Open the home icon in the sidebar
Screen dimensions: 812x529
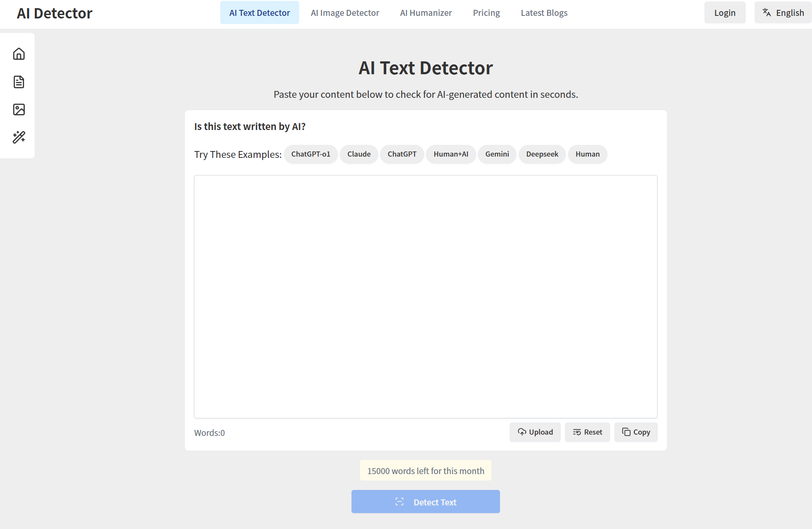19,54
